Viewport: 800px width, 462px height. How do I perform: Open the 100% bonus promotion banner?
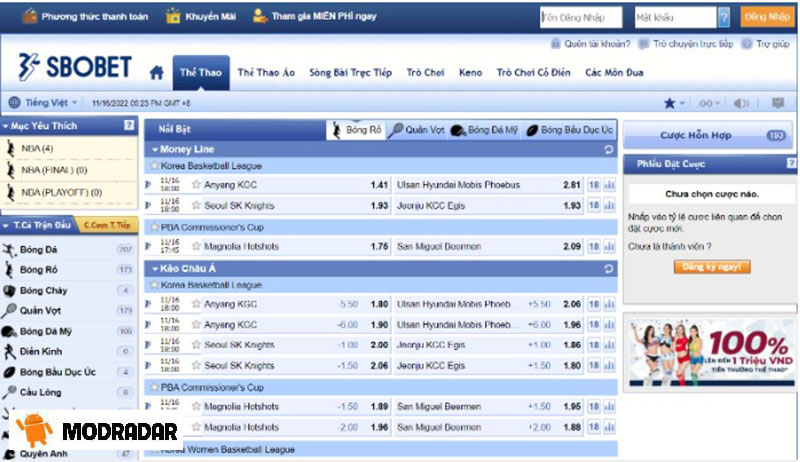click(711, 353)
